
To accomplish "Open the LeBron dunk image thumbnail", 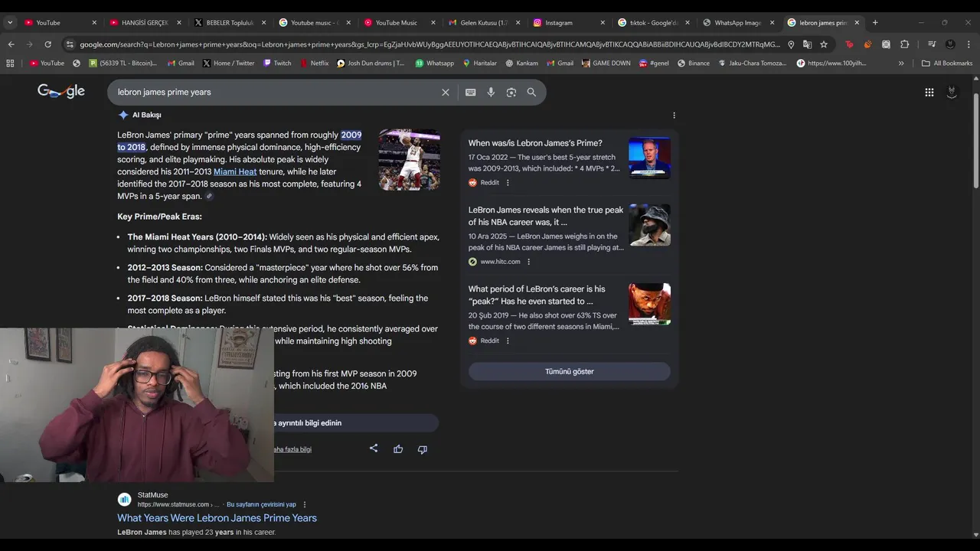I will pyautogui.click(x=409, y=159).
